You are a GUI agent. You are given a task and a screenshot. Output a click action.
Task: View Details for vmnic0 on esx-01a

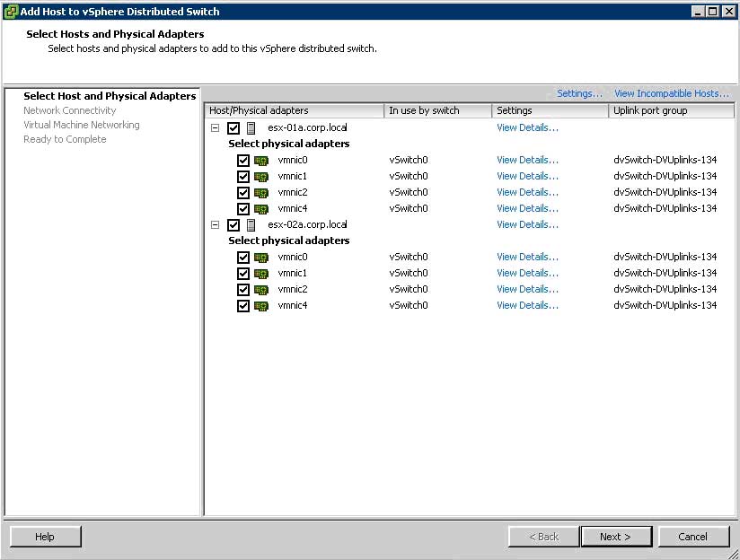(527, 160)
